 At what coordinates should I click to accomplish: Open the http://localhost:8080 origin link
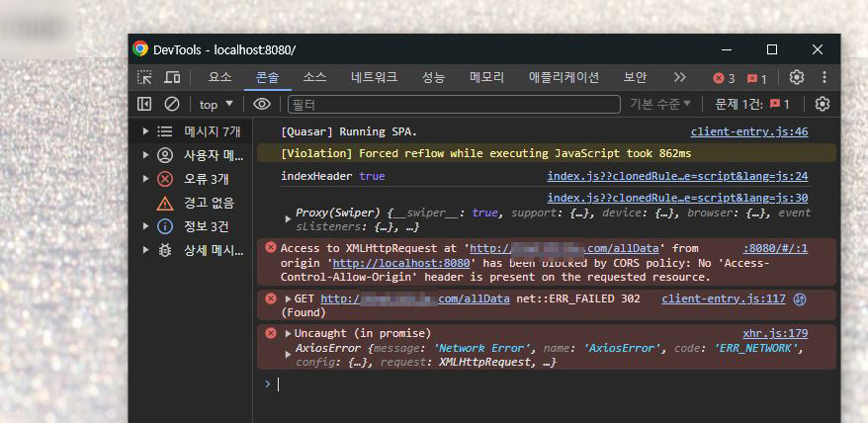tap(401, 263)
